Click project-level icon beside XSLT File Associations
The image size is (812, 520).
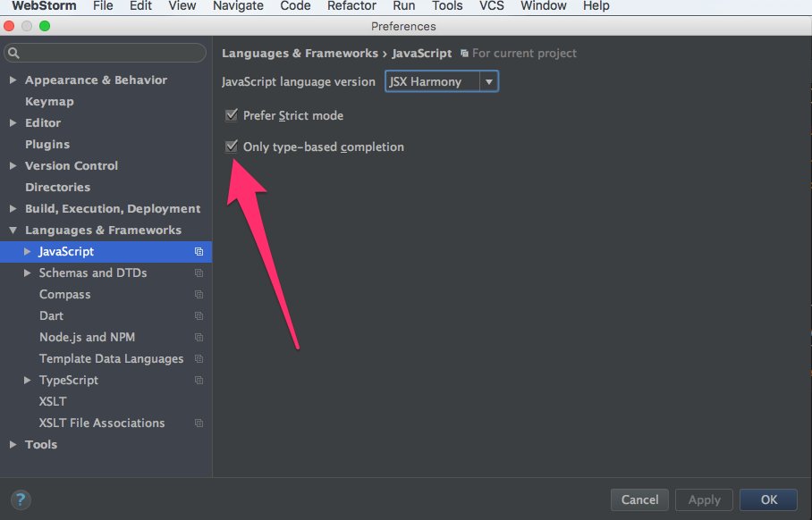(x=199, y=424)
